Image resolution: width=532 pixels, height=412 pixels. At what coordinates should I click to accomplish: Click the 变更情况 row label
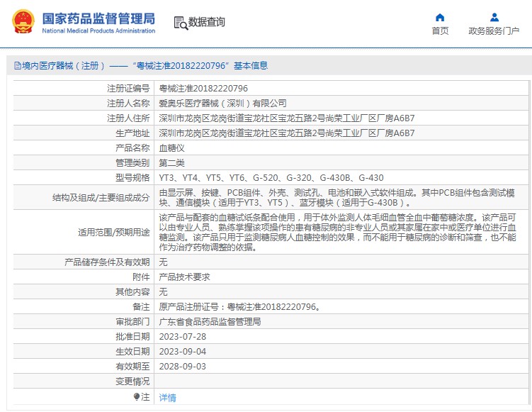point(132,382)
